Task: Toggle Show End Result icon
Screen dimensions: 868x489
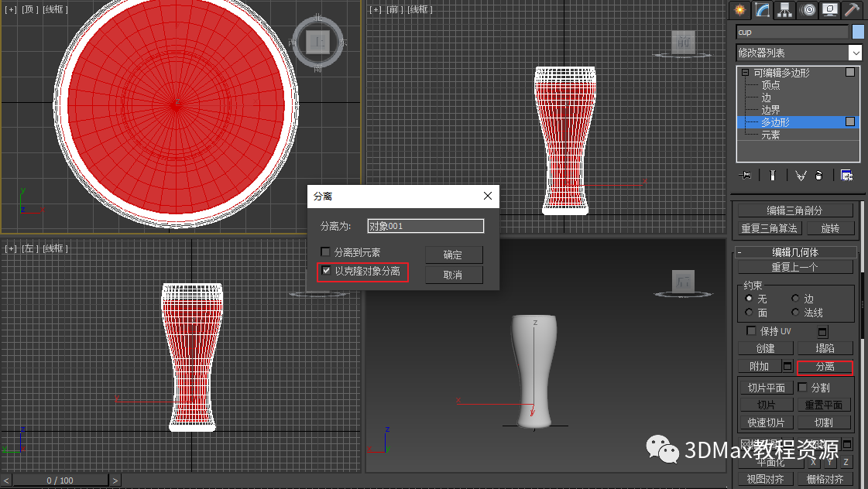Action: point(773,176)
